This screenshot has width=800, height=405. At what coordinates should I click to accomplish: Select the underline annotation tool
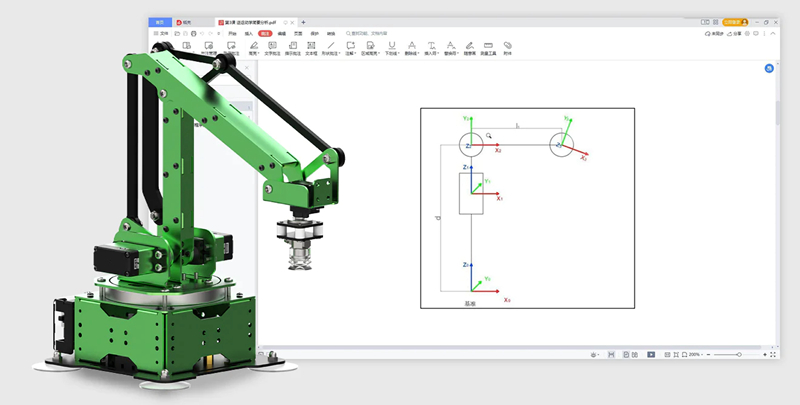[391, 47]
